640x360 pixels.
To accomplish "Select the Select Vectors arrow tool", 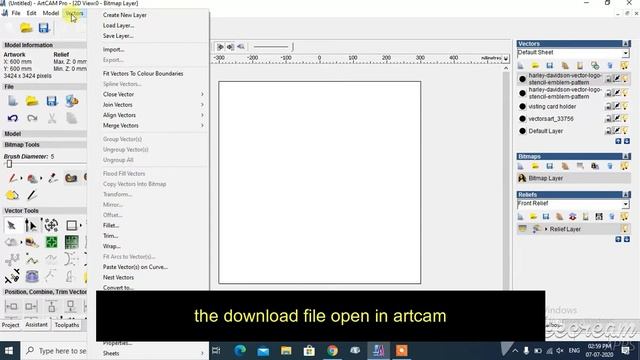I will click(x=11, y=225).
